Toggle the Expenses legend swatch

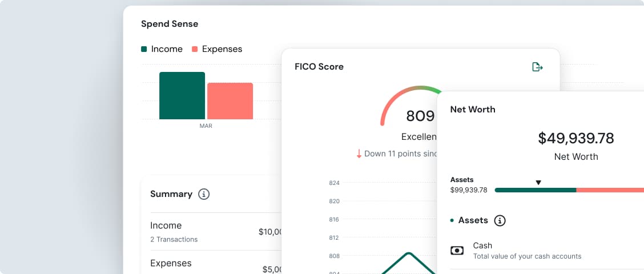[x=195, y=49]
